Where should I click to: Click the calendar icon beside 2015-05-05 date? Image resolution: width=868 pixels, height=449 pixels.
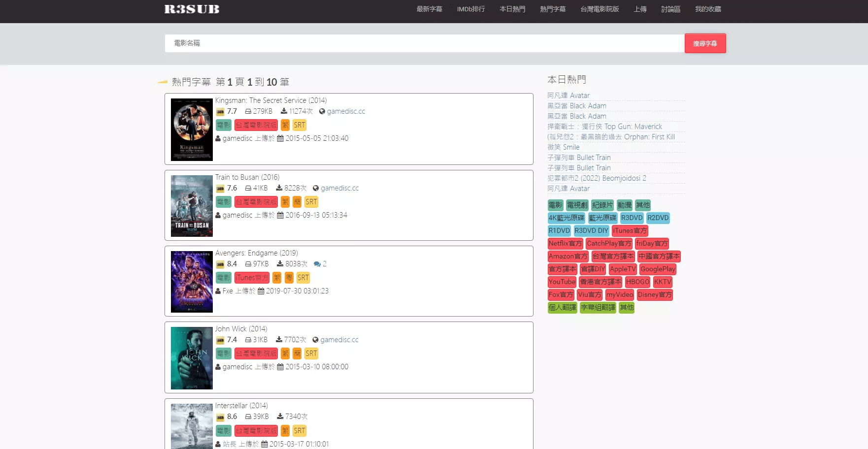pyautogui.click(x=280, y=138)
